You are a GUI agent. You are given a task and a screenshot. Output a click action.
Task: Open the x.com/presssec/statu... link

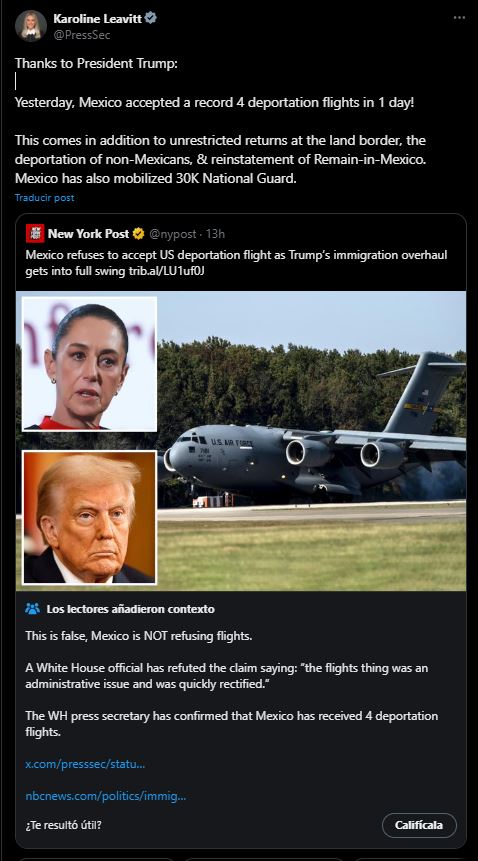(85, 764)
